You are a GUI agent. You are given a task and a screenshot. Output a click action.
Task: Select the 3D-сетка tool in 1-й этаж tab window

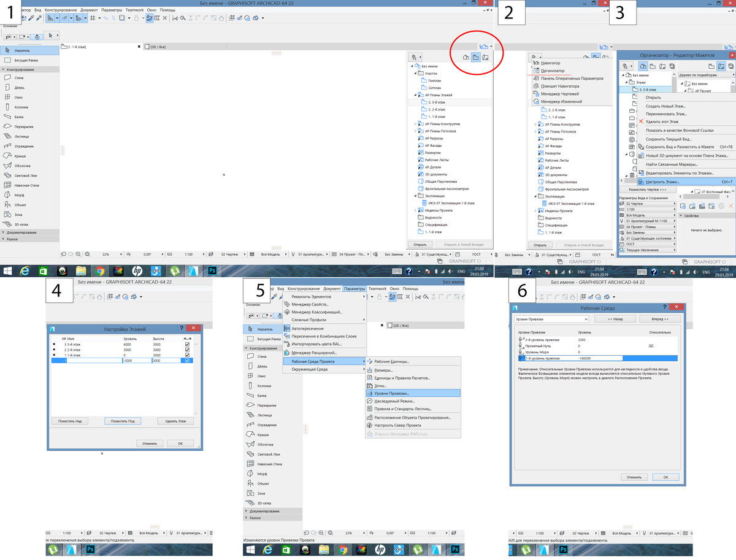[x=29, y=224]
